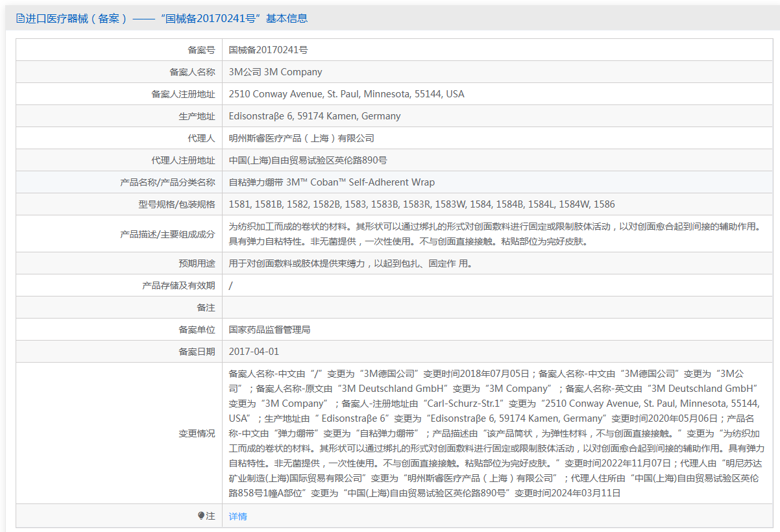Click the 备案号 row label
The image size is (780, 532).
coord(201,49)
